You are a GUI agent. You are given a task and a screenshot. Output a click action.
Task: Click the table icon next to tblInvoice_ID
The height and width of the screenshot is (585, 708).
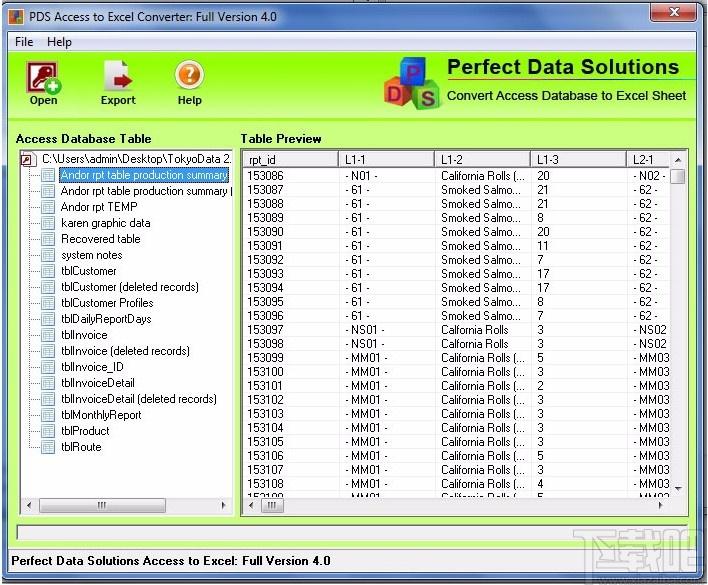coord(48,367)
